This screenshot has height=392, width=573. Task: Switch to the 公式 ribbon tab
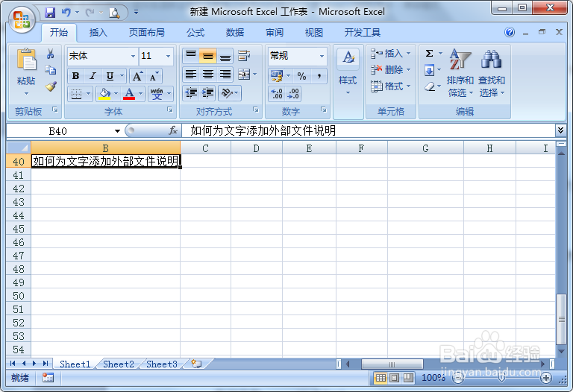[x=195, y=33]
